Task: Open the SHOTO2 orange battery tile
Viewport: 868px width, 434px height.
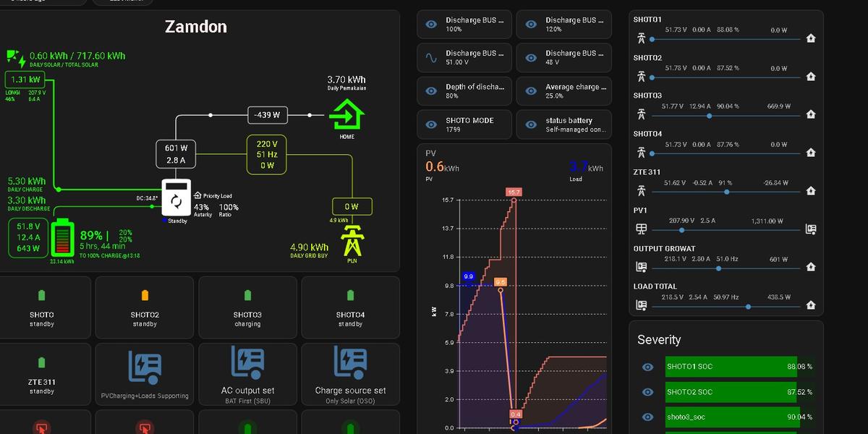Action: pyautogui.click(x=145, y=307)
